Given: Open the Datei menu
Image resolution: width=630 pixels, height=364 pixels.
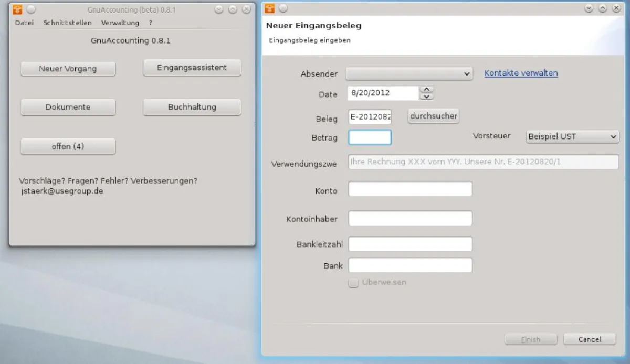Looking at the screenshot, I should click(x=24, y=23).
